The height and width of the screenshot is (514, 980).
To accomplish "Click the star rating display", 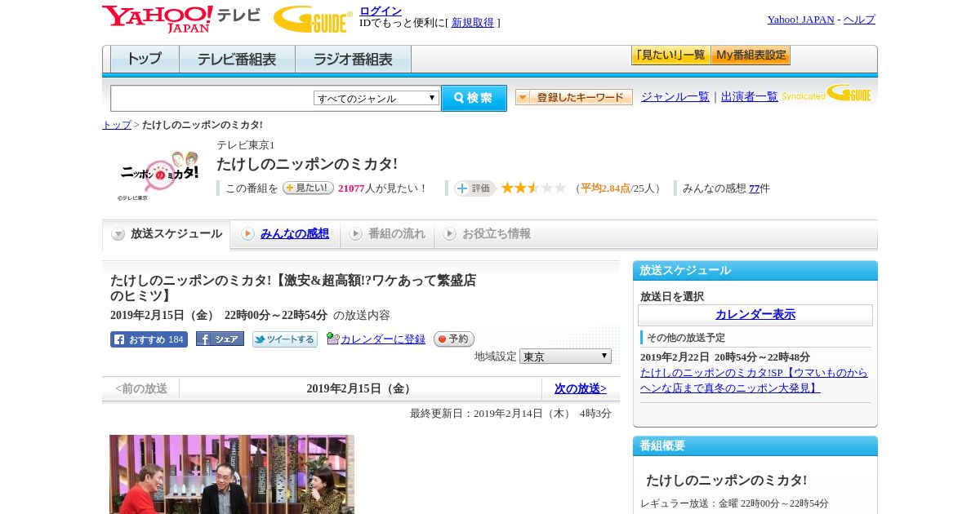I will (533, 188).
